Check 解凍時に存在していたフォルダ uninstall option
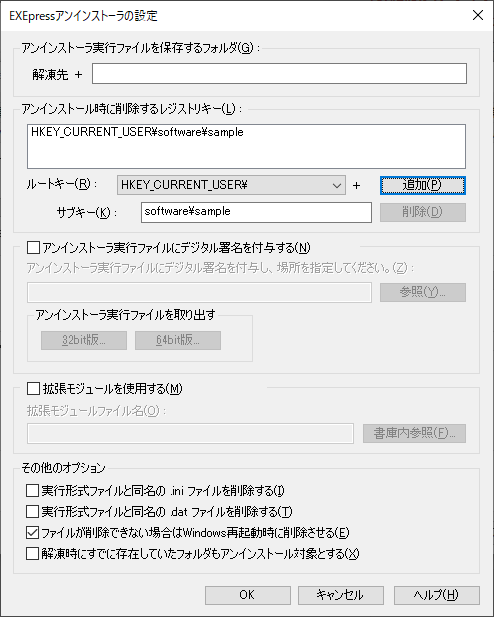This screenshot has height=617, width=494. click(x=32, y=554)
